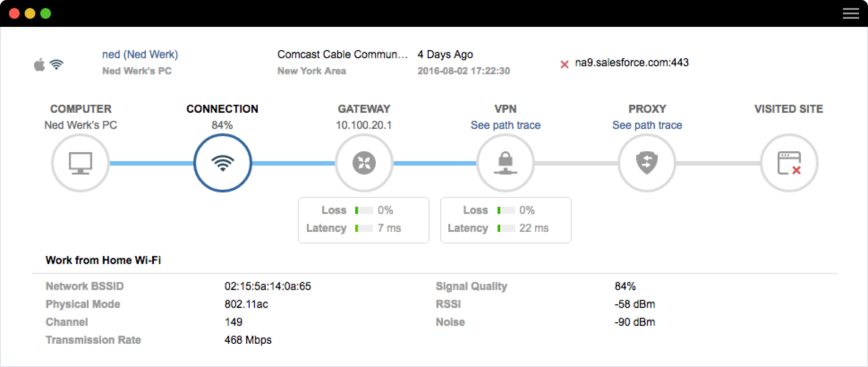Image resolution: width=868 pixels, height=367 pixels.
Task: Click the Gateway router node icon
Action: 364,163
